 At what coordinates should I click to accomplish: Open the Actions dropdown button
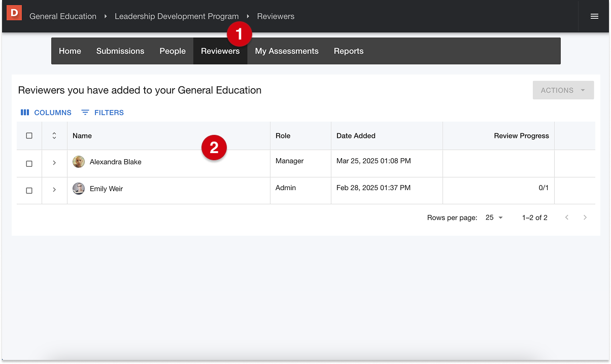coord(563,90)
